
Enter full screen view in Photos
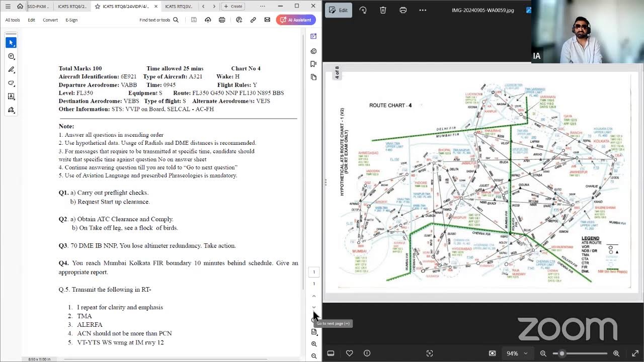coord(636,353)
